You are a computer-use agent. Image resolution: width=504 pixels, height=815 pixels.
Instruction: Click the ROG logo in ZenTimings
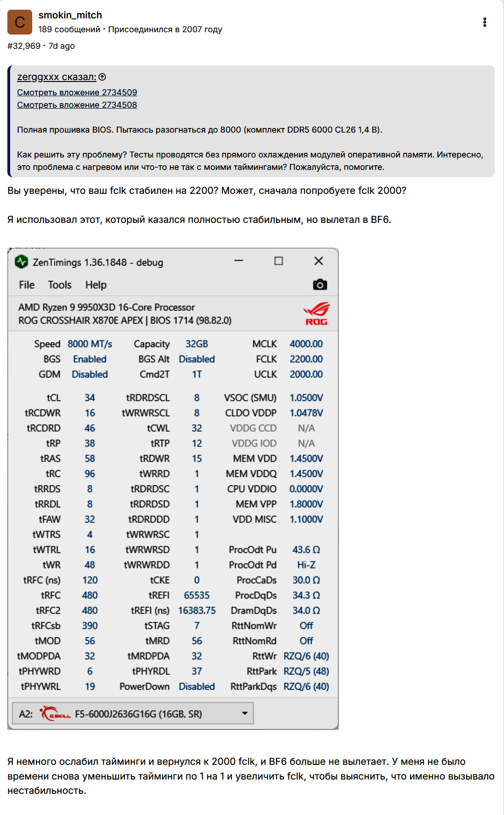pyautogui.click(x=316, y=314)
